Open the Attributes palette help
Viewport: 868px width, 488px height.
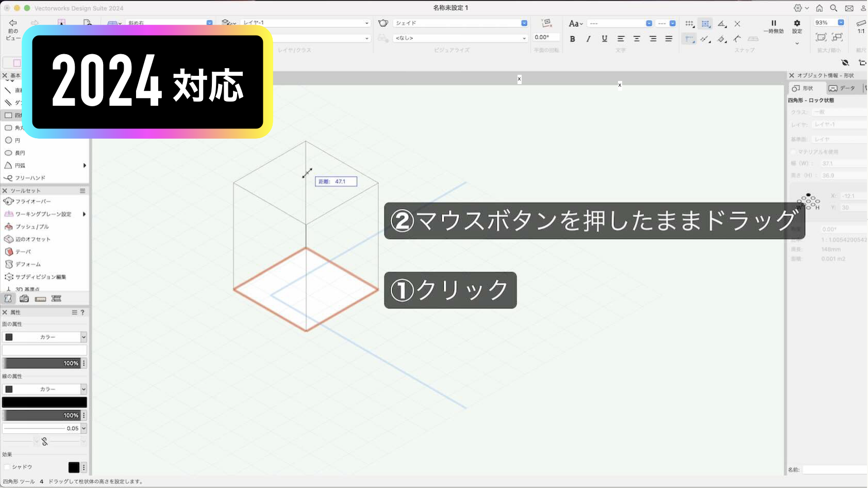[82, 313]
